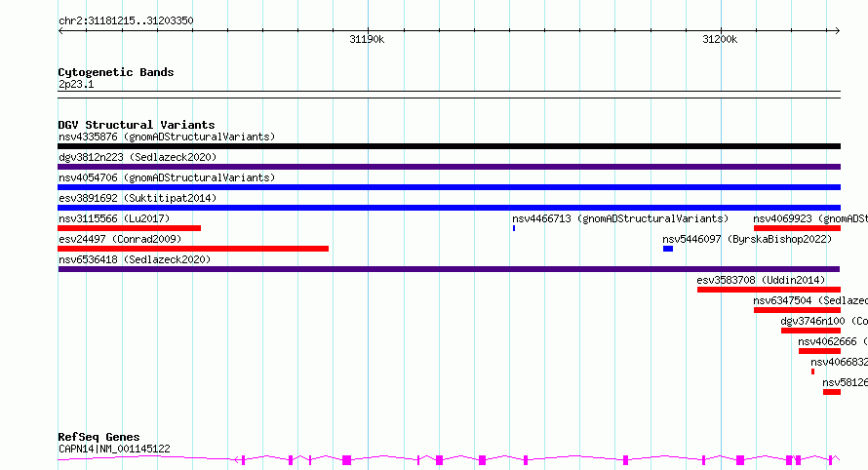Click the nsv5446097 (ByrskaBishop2022) blue bar
This screenshot has height=470, width=868.
[668, 249]
